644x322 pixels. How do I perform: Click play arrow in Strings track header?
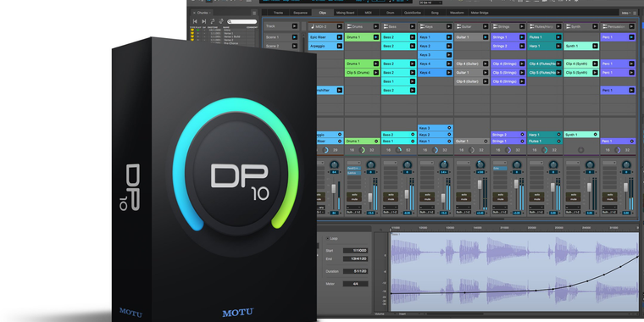(522, 26)
